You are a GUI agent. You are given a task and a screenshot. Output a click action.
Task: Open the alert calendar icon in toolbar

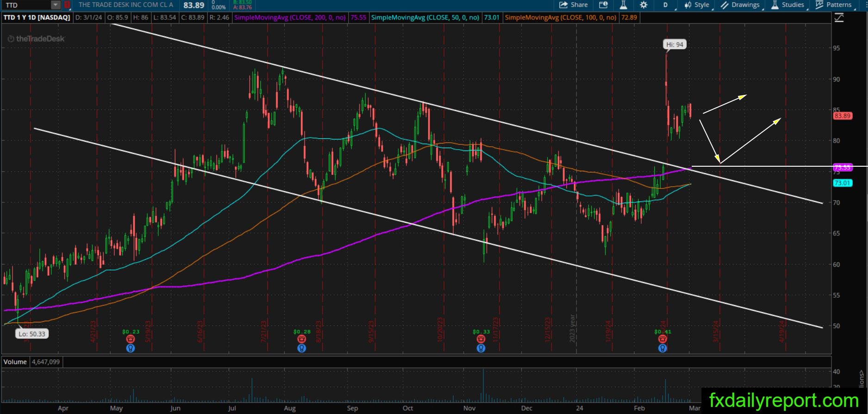(603, 5)
